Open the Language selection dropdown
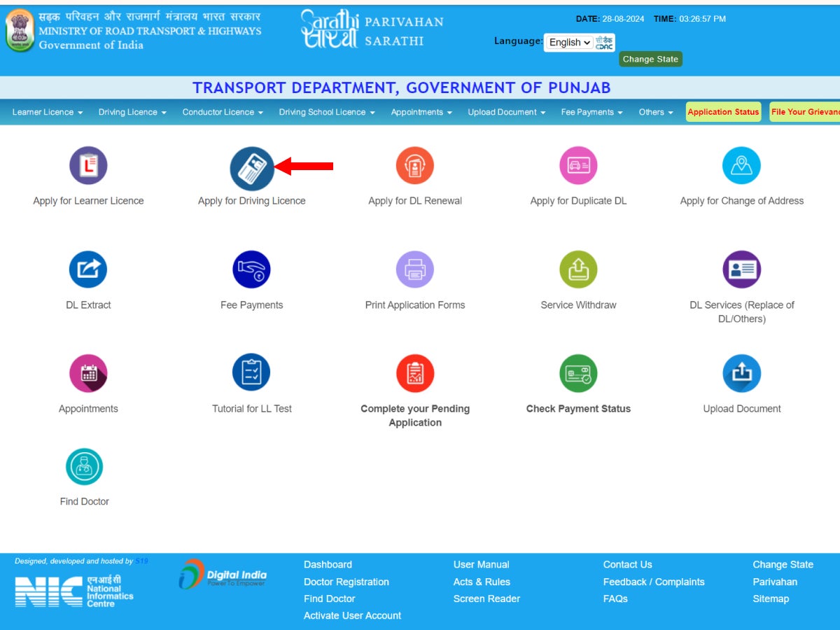 pyautogui.click(x=568, y=43)
